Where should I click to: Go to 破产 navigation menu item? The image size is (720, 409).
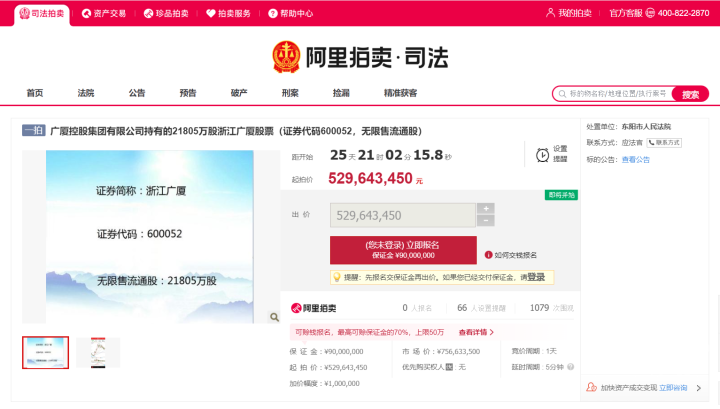[x=239, y=93]
